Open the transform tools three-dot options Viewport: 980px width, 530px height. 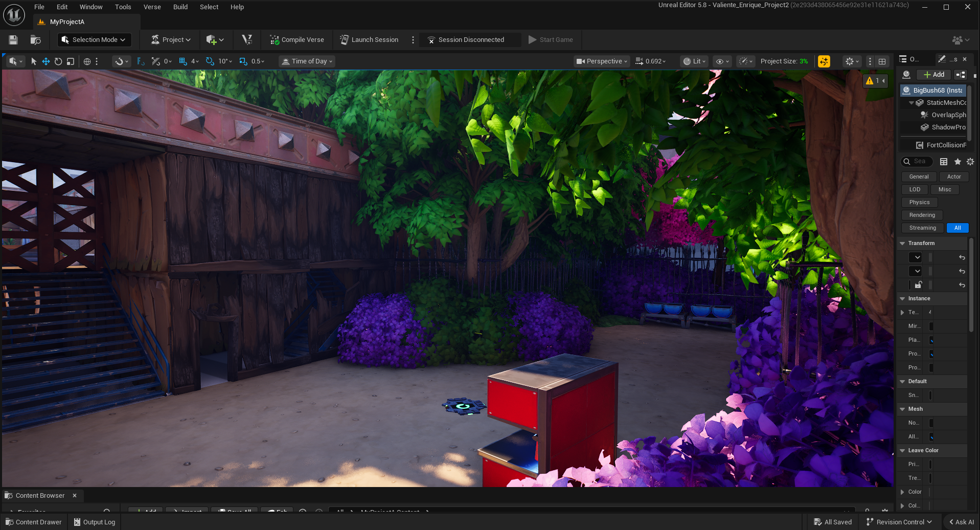pos(97,61)
